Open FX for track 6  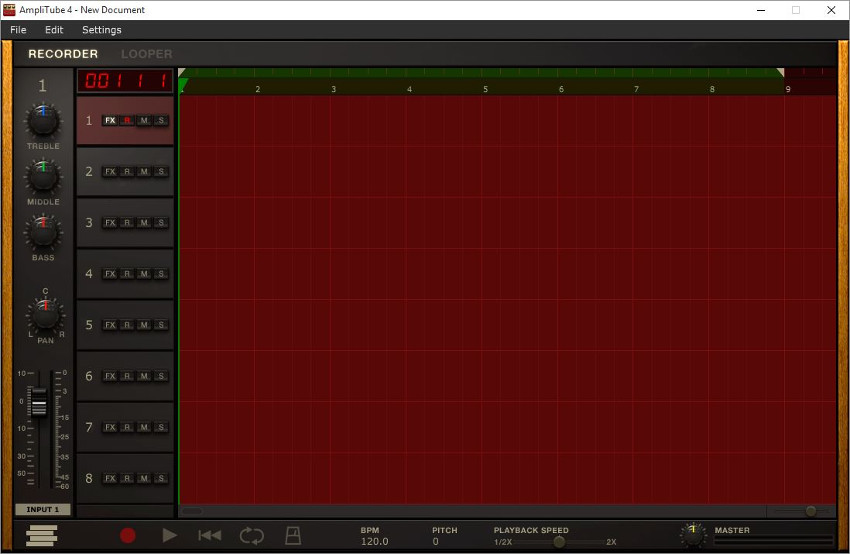[x=110, y=376]
